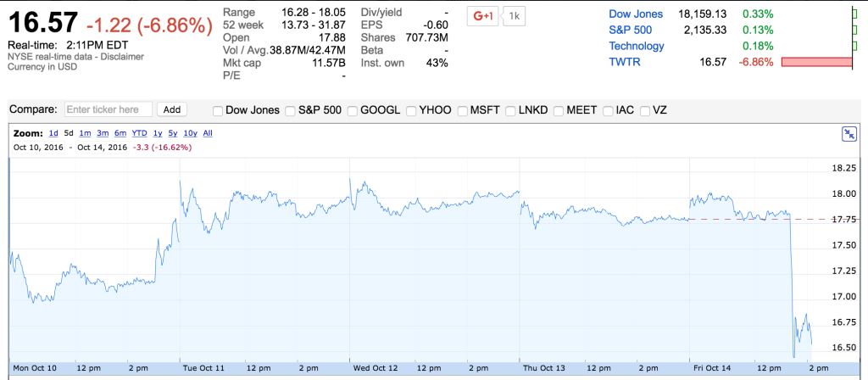Select the YTD zoom range

139,133
